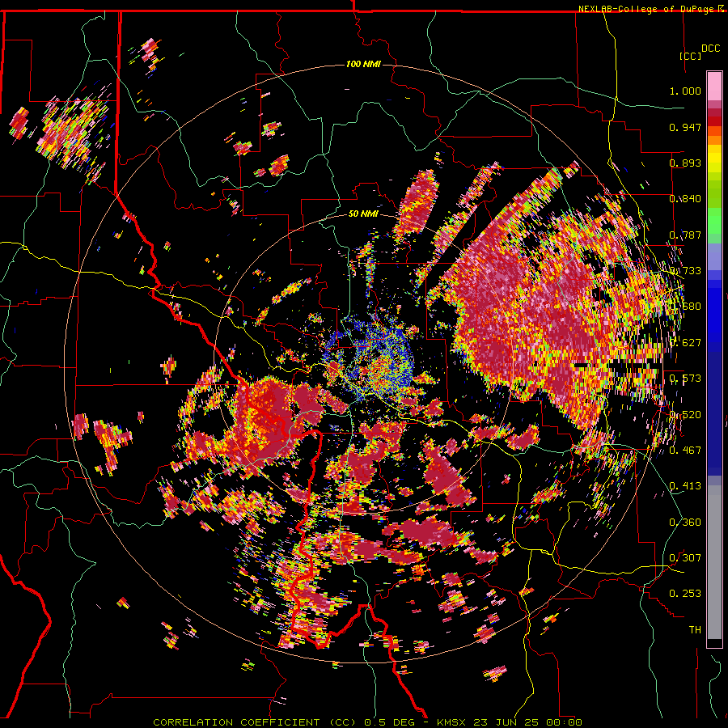Click the 0.947 legend value
This screenshot has width=728, height=728.
tap(685, 127)
